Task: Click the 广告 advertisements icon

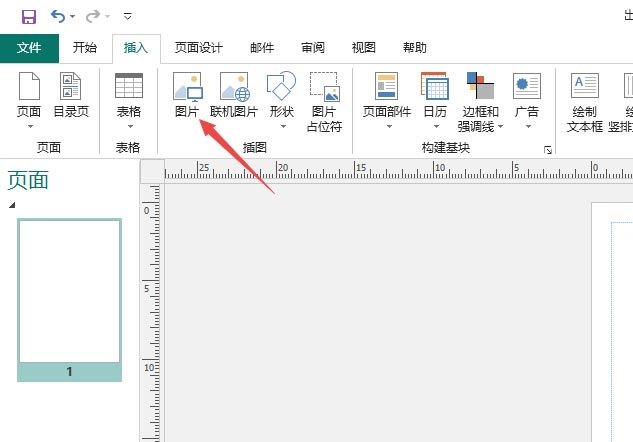Action: 527,86
